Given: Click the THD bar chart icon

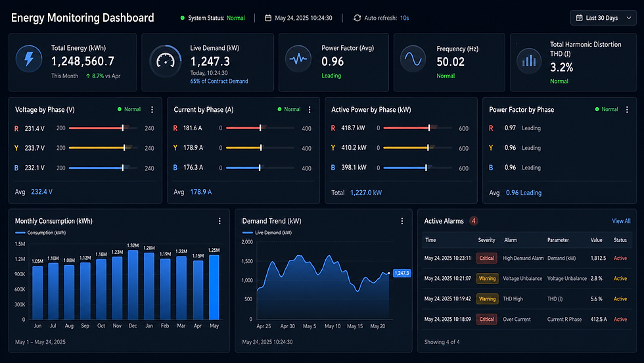Looking at the screenshot, I should [x=529, y=61].
